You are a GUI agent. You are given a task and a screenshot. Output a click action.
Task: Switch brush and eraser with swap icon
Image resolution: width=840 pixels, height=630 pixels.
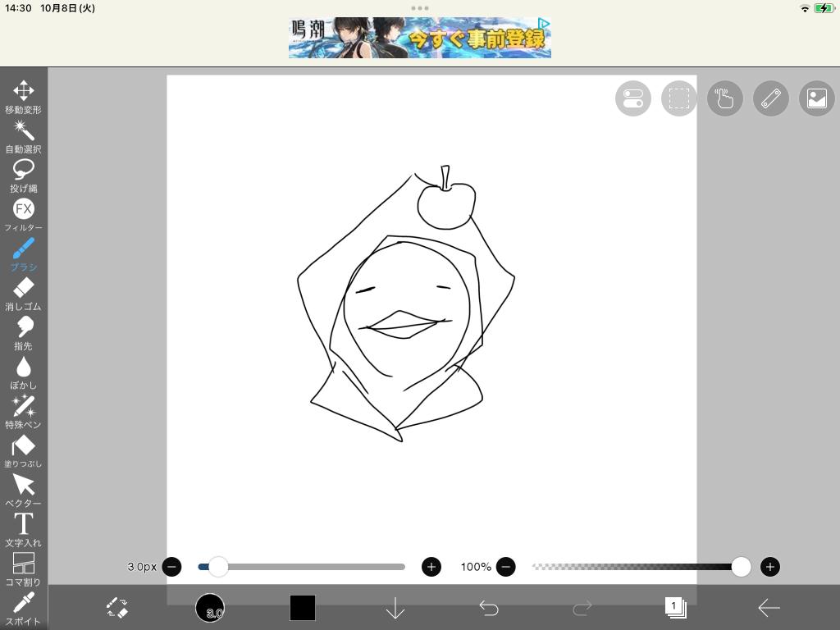point(117,608)
